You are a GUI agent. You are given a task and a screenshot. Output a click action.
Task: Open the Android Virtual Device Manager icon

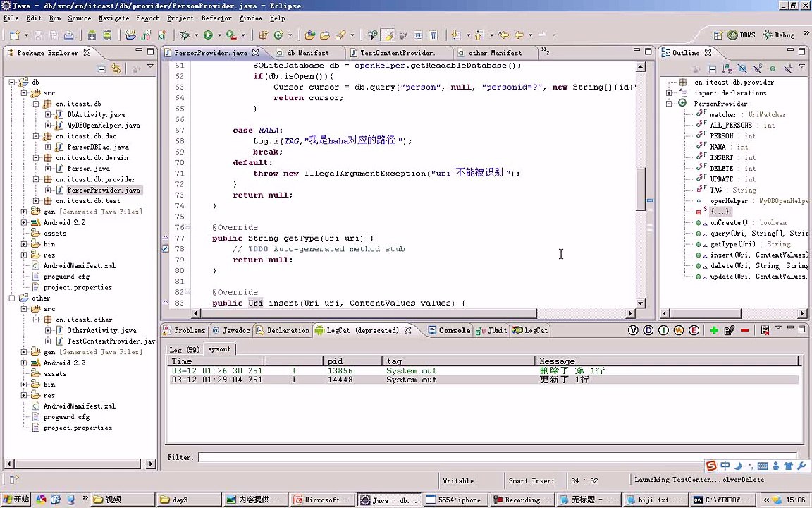[x=107, y=35]
